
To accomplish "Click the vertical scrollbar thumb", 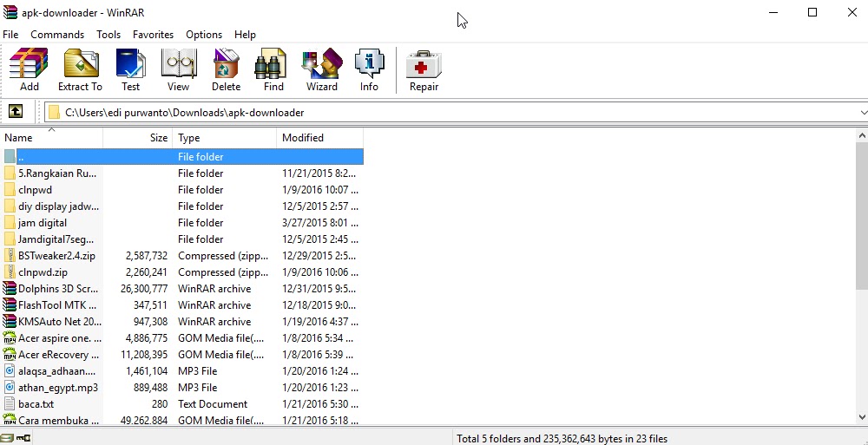I will tap(863, 215).
